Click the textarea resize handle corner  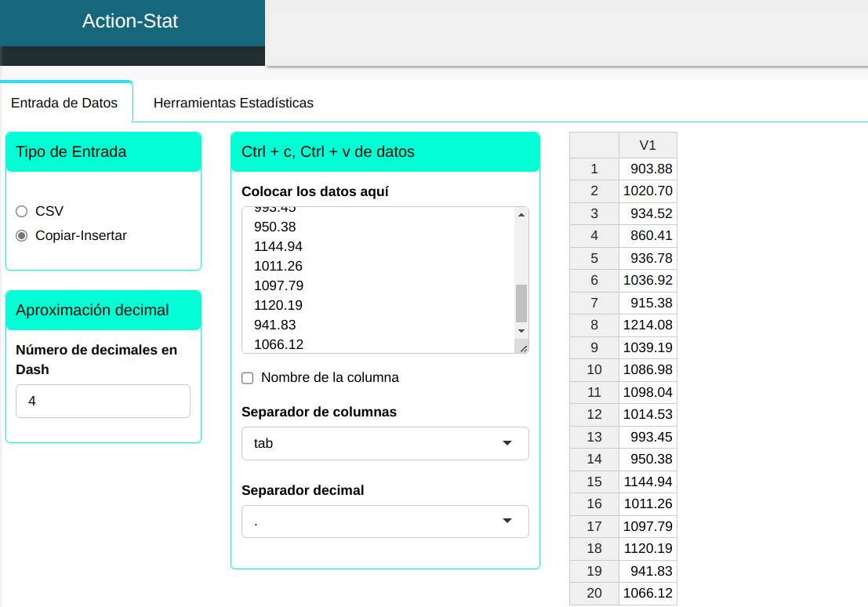tap(523, 347)
